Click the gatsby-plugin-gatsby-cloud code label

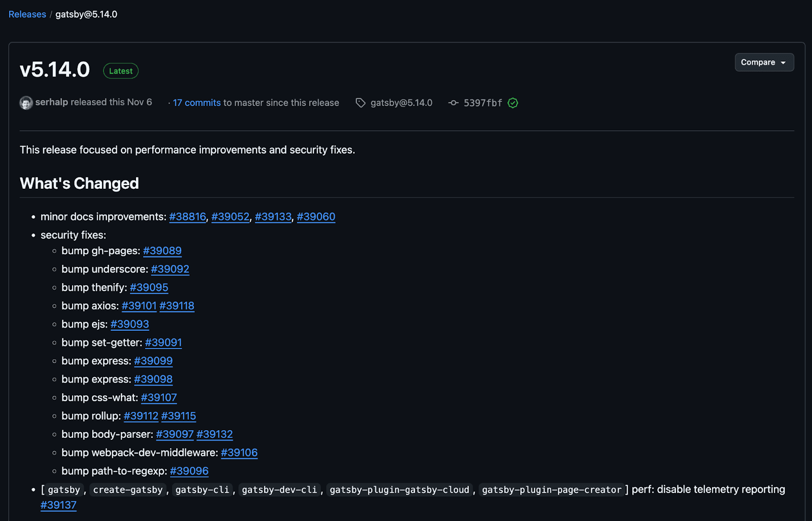click(x=399, y=490)
